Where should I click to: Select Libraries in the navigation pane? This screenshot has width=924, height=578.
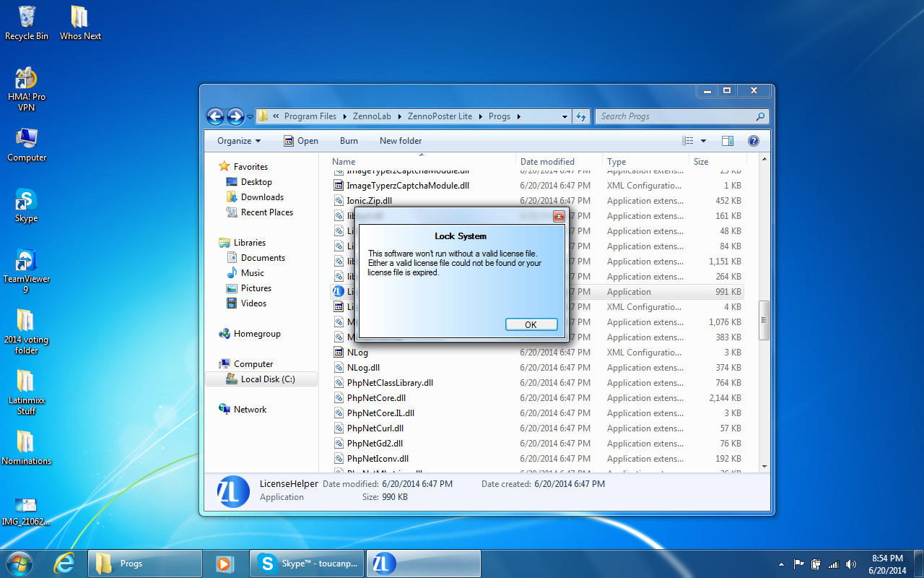(x=249, y=243)
